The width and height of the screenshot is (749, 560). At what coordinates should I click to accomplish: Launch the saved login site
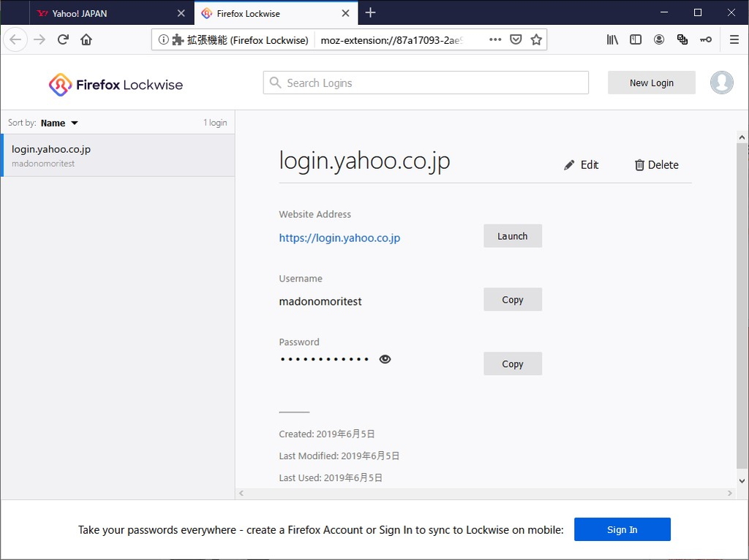(512, 235)
